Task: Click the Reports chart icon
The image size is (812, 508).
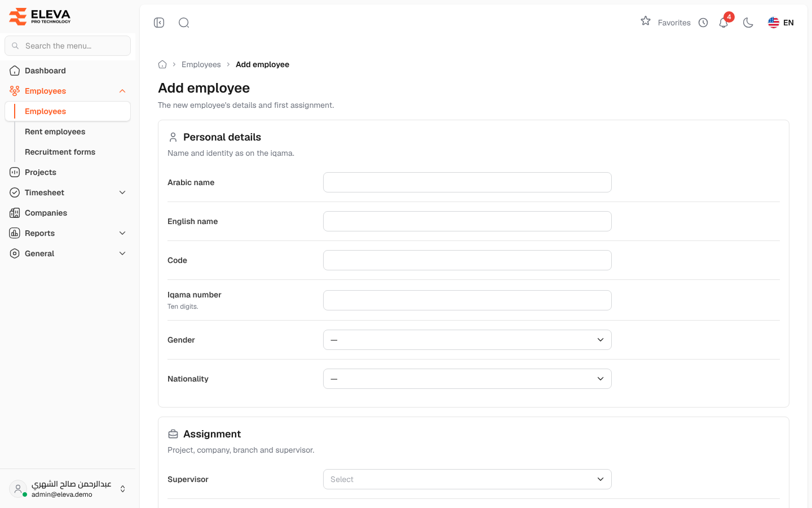Action: coord(15,233)
